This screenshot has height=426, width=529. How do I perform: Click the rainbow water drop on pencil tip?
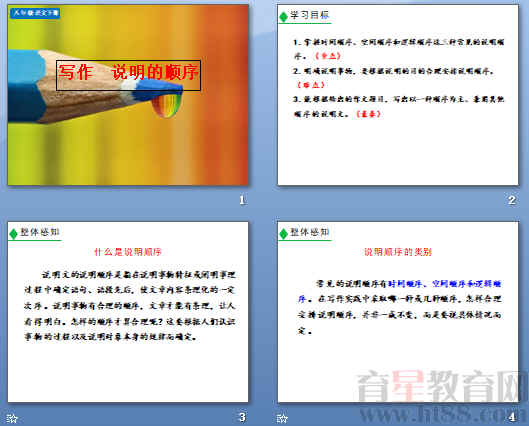[167, 105]
